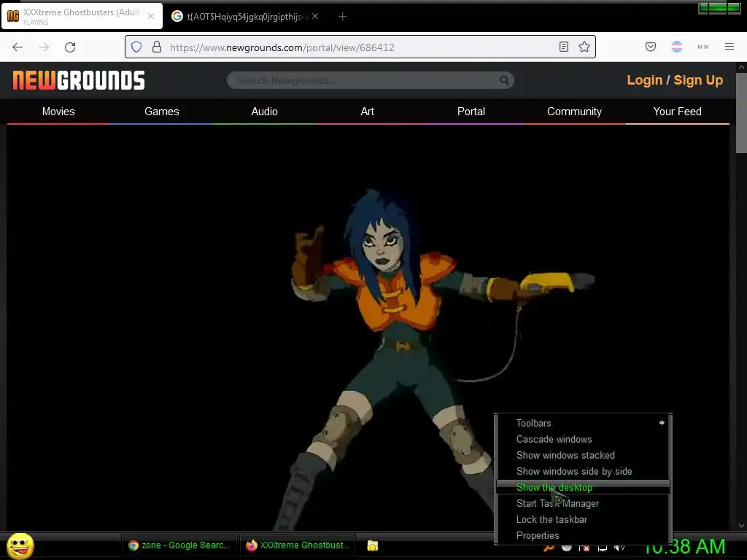The image size is (747, 560).
Task: Open the Movies section
Action: tap(58, 112)
